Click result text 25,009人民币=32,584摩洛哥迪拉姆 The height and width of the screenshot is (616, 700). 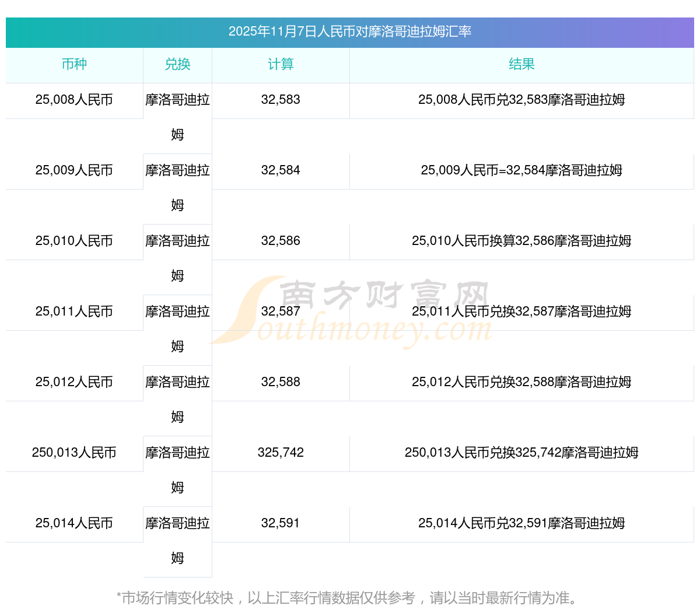[521, 170]
